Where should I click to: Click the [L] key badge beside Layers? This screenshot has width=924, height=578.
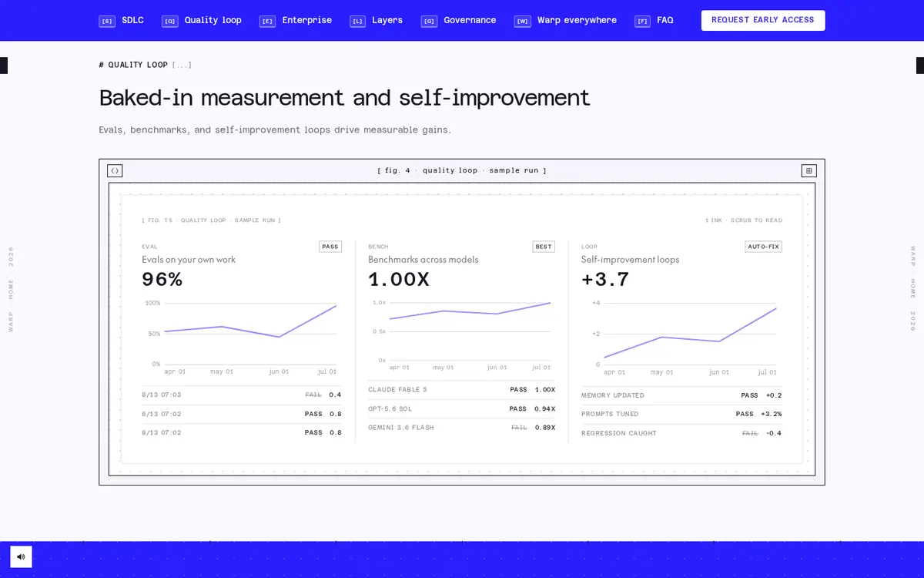coord(357,21)
